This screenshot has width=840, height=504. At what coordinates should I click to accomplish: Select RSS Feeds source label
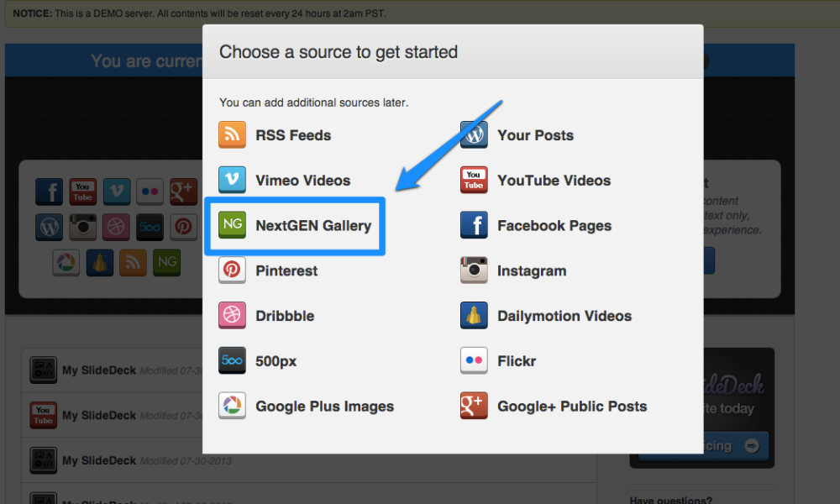point(293,135)
